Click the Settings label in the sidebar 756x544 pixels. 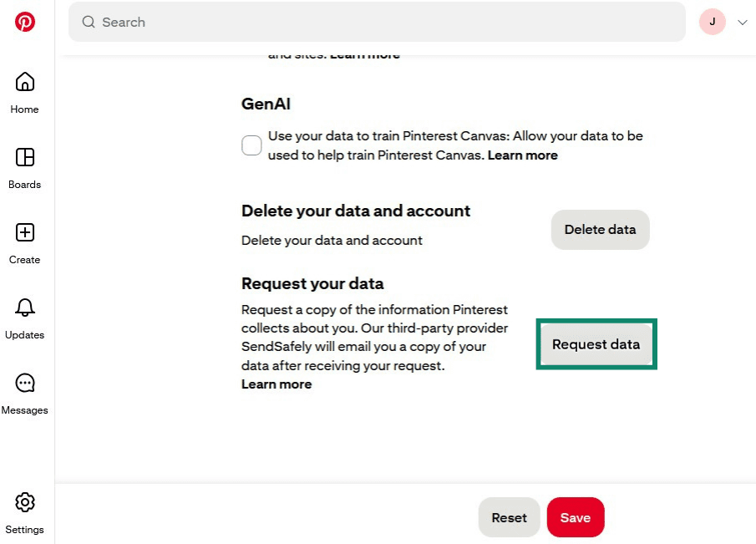(24, 530)
